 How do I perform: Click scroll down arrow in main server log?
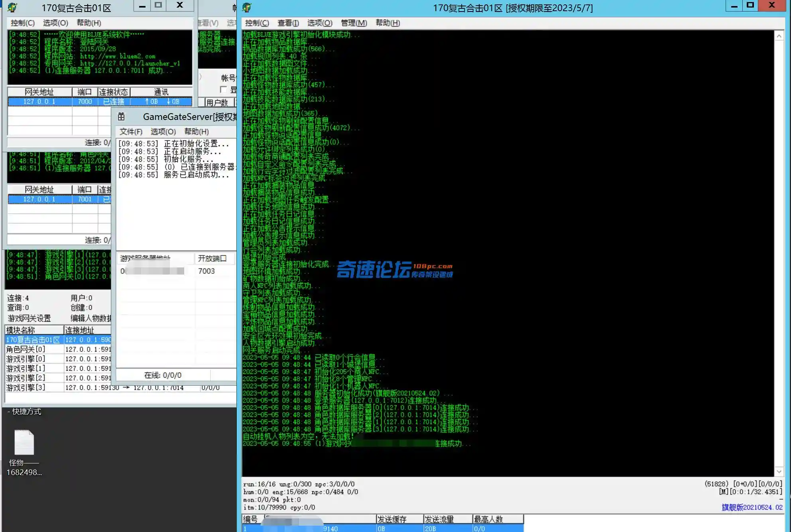tap(779, 471)
